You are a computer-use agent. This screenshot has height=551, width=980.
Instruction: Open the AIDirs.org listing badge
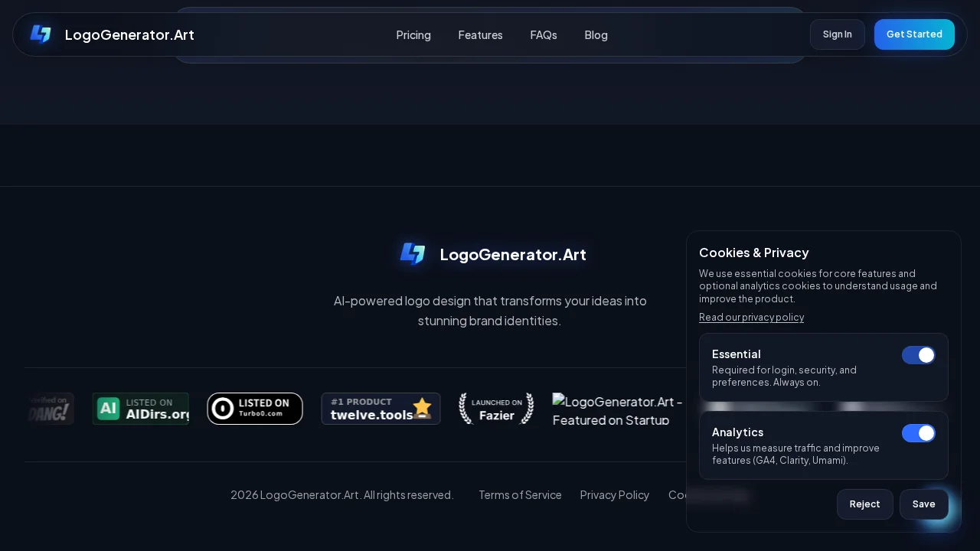pyautogui.click(x=141, y=409)
